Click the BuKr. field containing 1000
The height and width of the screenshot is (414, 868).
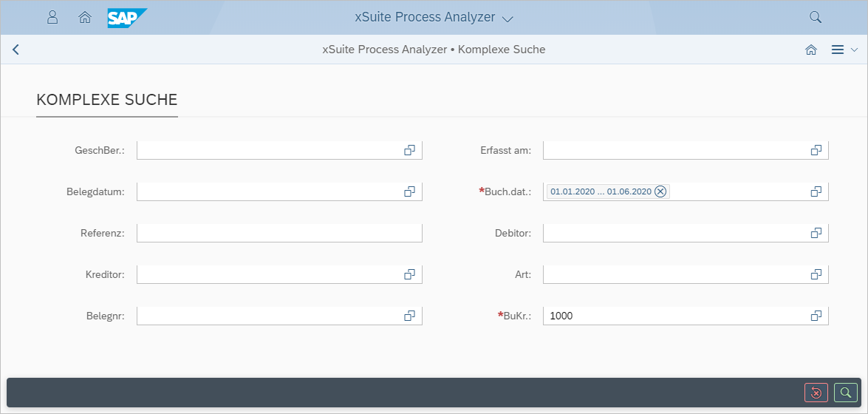672,316
